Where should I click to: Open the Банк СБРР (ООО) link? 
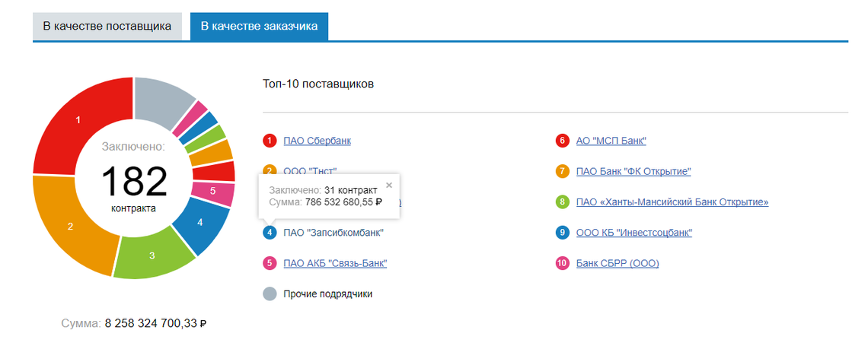(x=617, y=263)
